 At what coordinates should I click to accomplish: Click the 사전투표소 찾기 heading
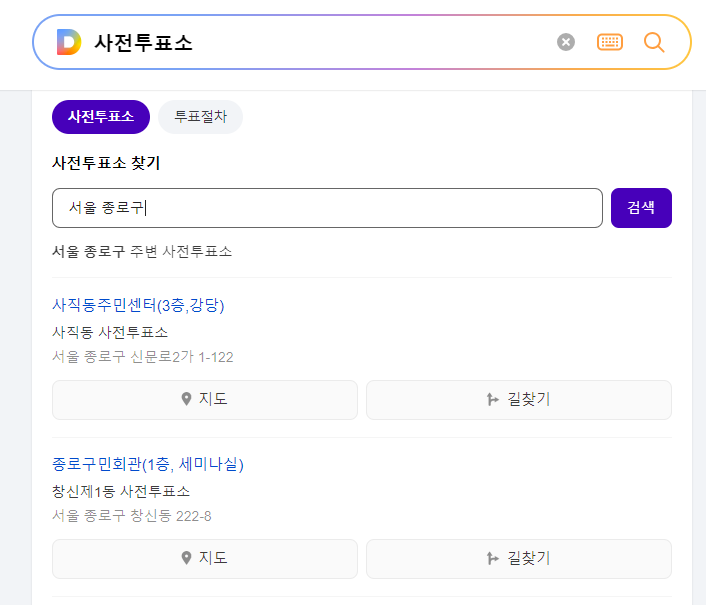coord(106,163)
